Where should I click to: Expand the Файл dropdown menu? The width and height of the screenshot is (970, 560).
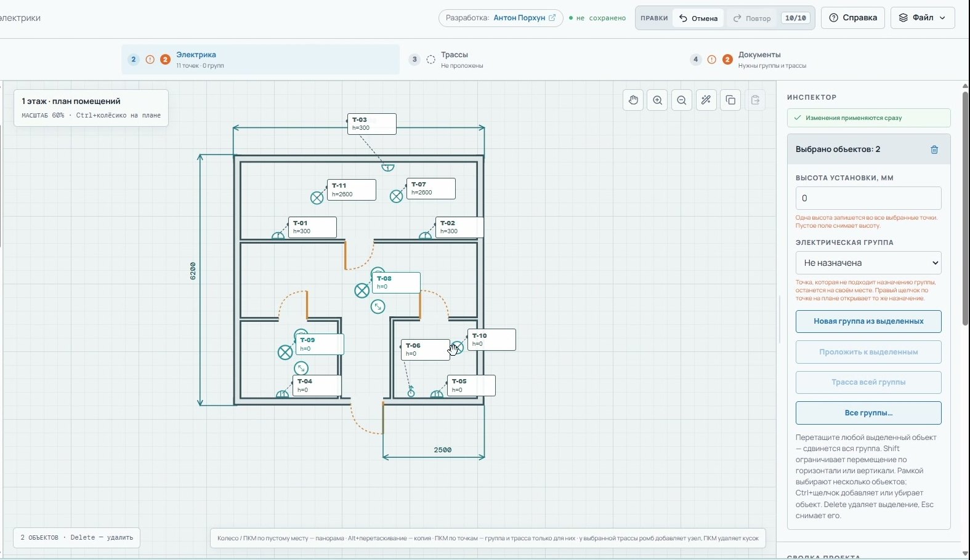[x=923, y=18]
